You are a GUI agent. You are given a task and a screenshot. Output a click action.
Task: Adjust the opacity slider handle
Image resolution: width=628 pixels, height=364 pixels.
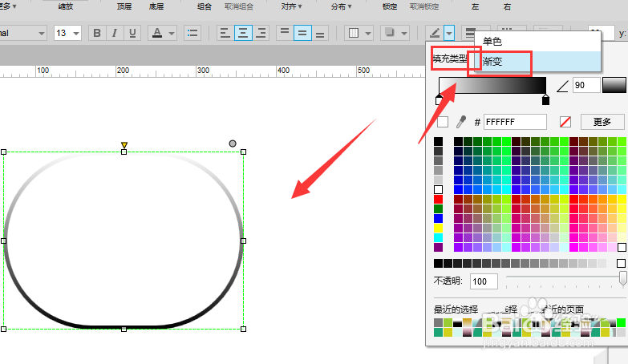623,278
